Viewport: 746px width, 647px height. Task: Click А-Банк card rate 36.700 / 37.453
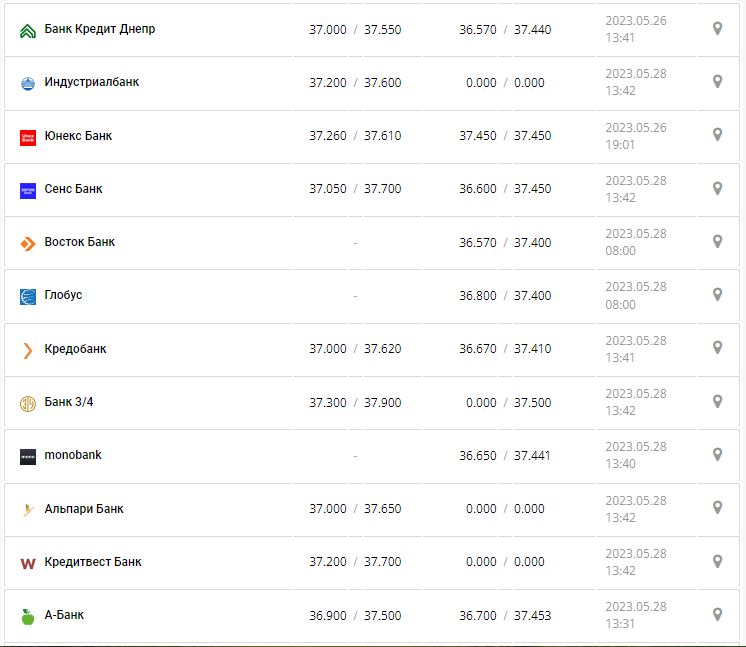[x=505, y=616]
